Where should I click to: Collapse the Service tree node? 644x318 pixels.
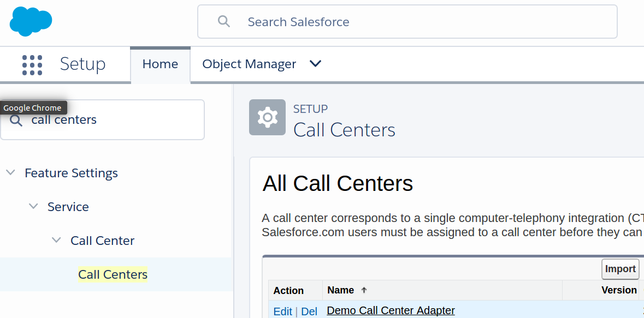pos(33,207)
